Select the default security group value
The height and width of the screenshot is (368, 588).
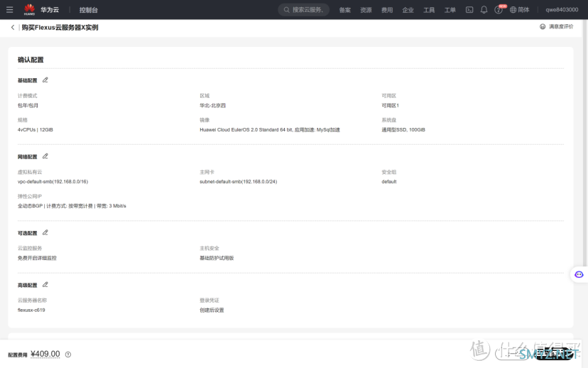(389, 182)
